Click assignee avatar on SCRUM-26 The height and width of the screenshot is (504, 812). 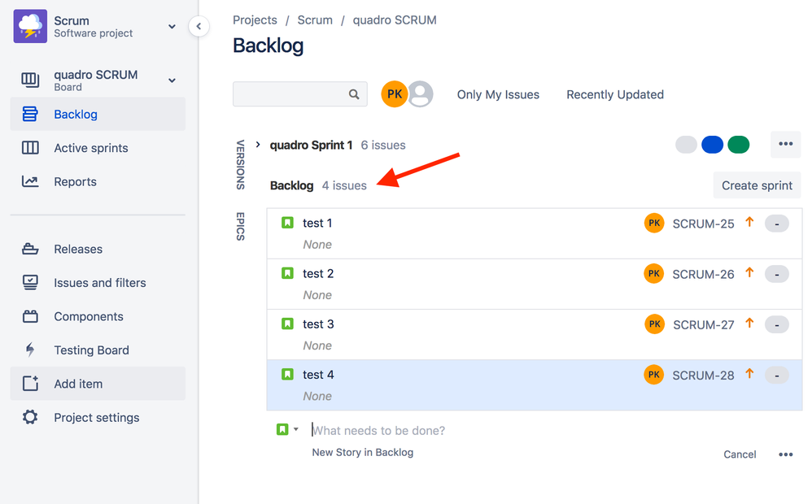654,273
